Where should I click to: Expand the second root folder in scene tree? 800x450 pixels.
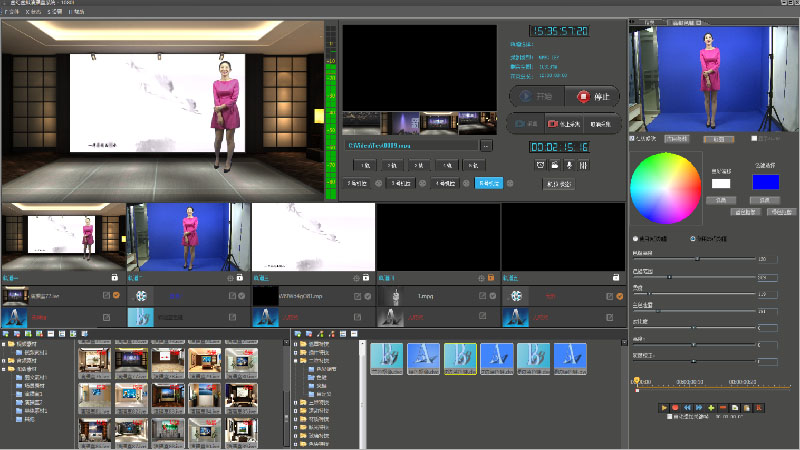[x=4, y=360]
